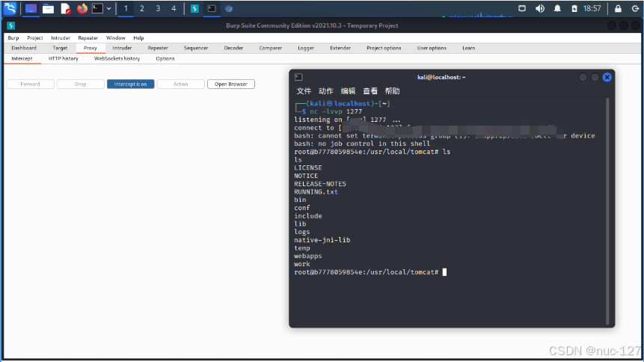
Task: Lock the screen with padlock icon
Action: click(618, 9)
